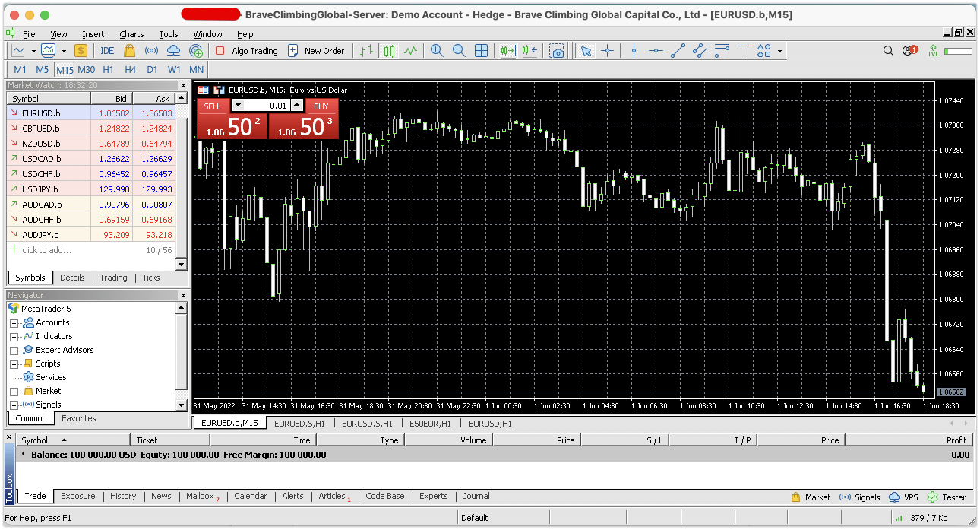This screenshot has height=530, width=980.
Task: Click the tile windows grid icon
Action: click(x=481, y=51)
